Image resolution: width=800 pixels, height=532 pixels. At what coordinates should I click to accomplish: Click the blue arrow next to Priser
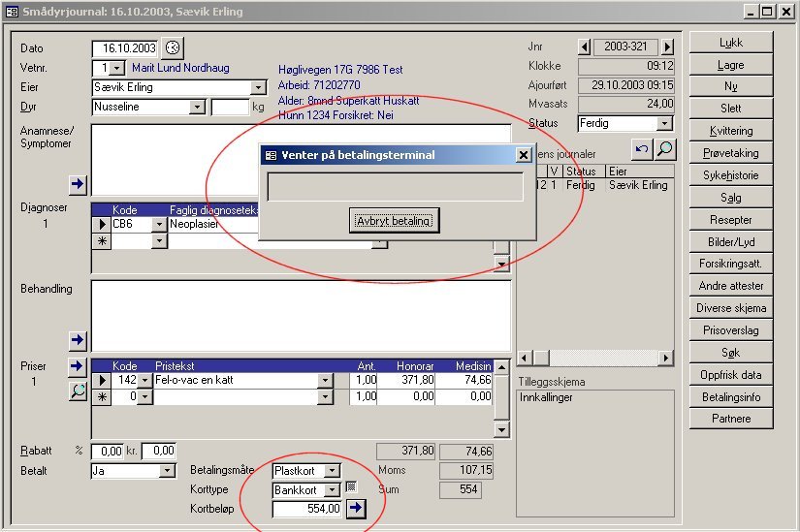78,366
